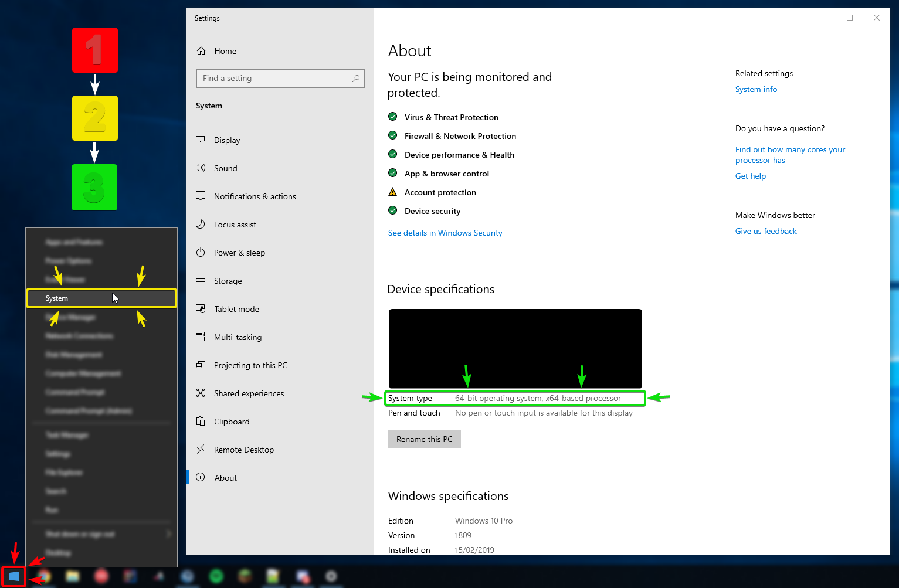Go to Focus assist settings
Image resolution: width=899 pixels, height=588 pixels.
tap(235, 225)
